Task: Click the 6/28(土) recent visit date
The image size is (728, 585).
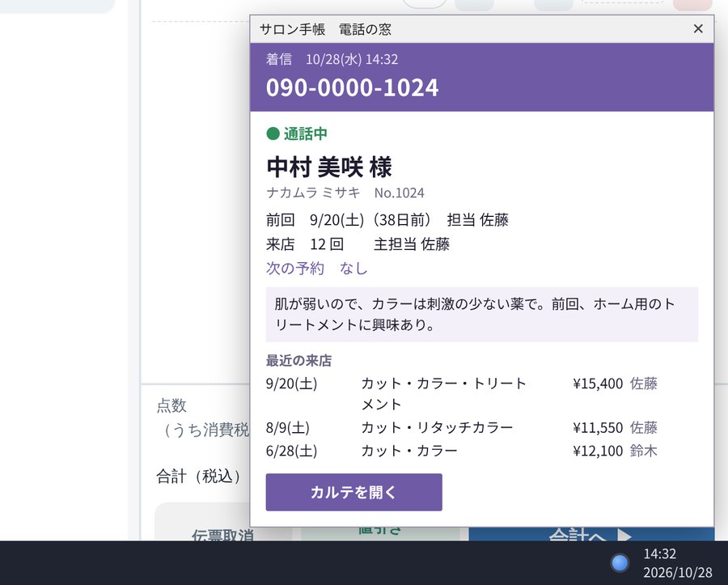Action: (x=291, y=451)
